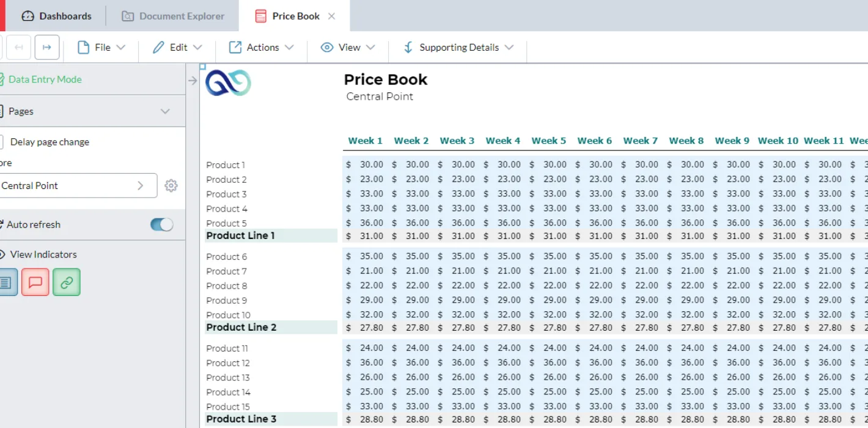
Task: Click the arrow in Central Point selector
Action: (x=141, y=185)
